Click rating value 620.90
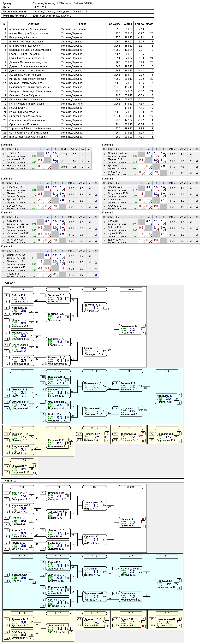Image resolution: width=202 pixels, height=644 pixels. tap(129, 83)
